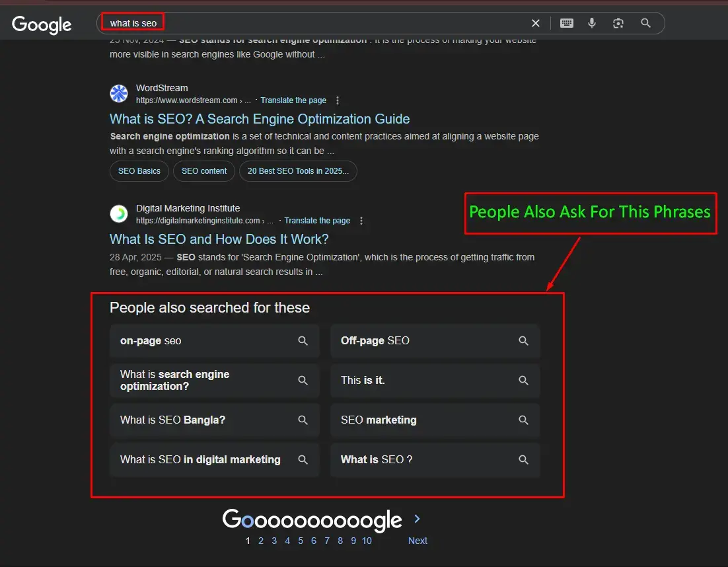Open "What is SEO? A Search Engine Optimization Guide"
Image resolution: width=728 pixels, height=567 pixels.
coord(260,119)
